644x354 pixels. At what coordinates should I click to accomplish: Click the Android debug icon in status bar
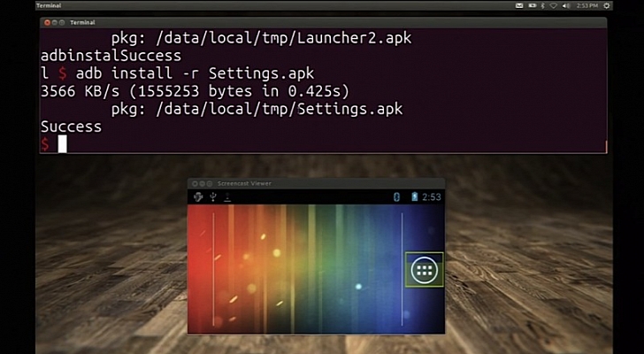click(x=198, y=196)
